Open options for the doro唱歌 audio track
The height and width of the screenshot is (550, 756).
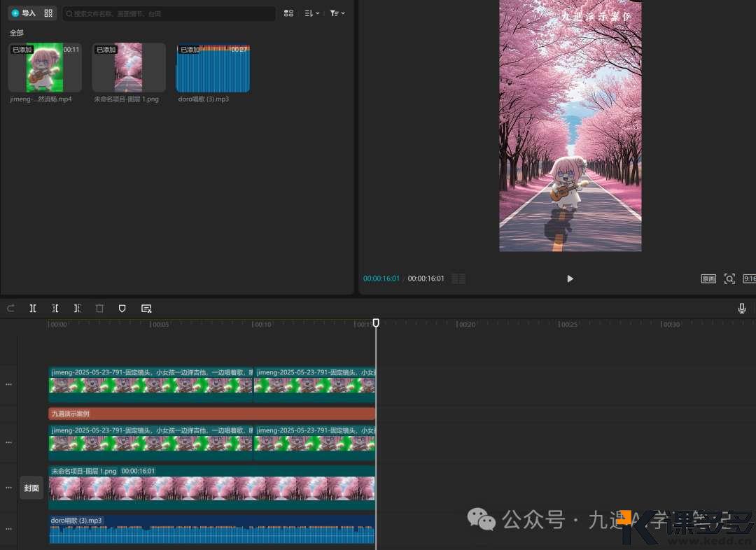click(8, 529)
